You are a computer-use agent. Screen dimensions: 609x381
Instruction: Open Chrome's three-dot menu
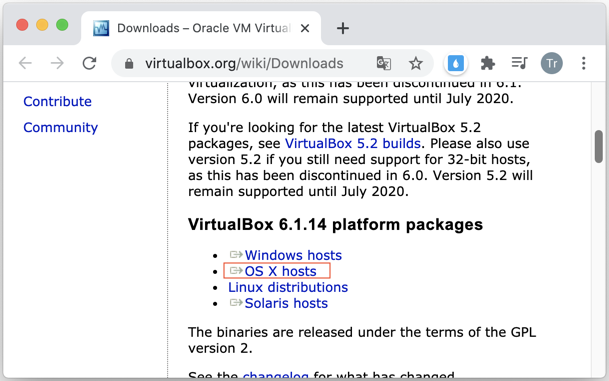(x=583, y=63)
